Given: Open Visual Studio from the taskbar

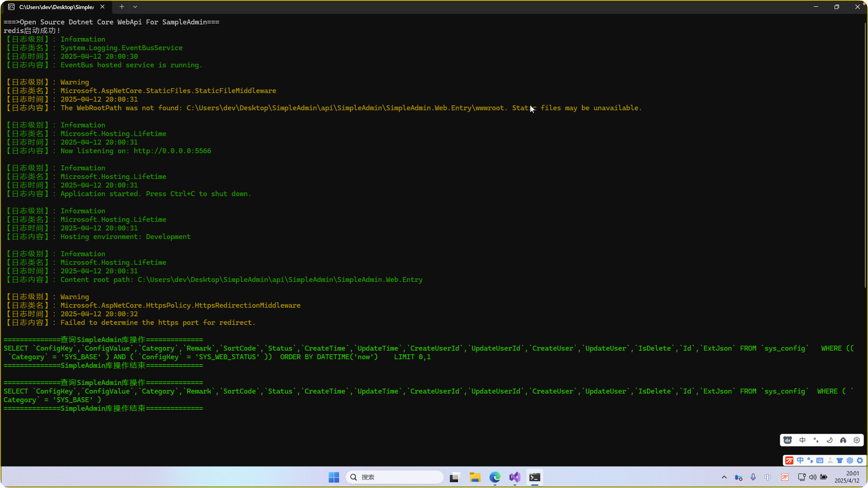Looking at the screenshot, I should [515, 477].
